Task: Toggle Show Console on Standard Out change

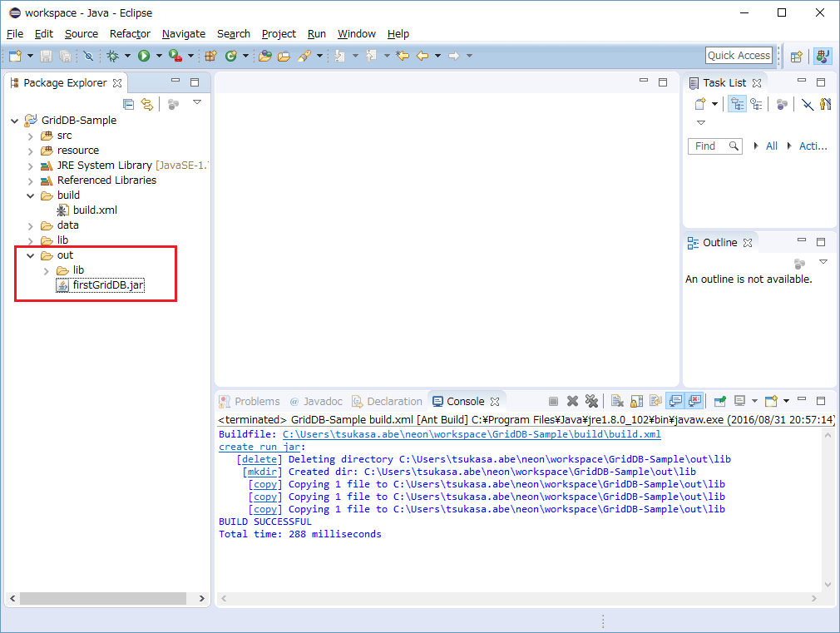Action: click(675, 401)
